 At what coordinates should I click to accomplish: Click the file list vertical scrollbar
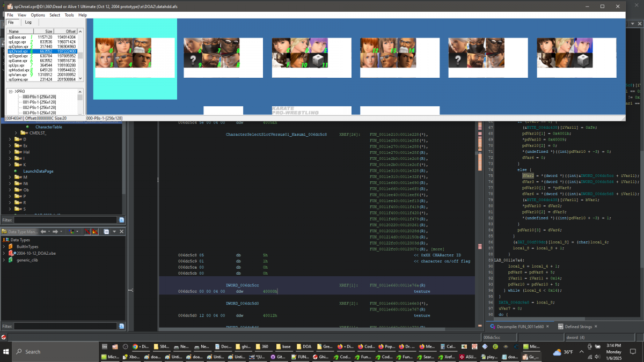(x=80, y=56)
